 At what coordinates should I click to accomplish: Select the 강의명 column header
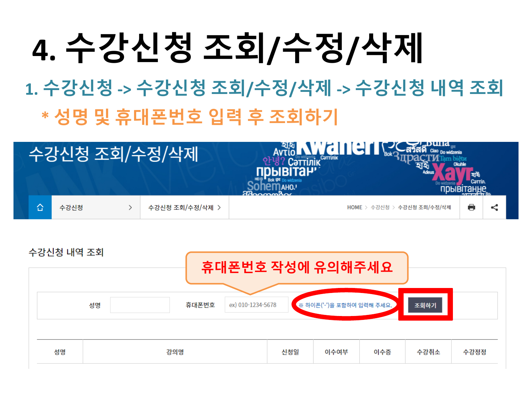tap(175, 352)
